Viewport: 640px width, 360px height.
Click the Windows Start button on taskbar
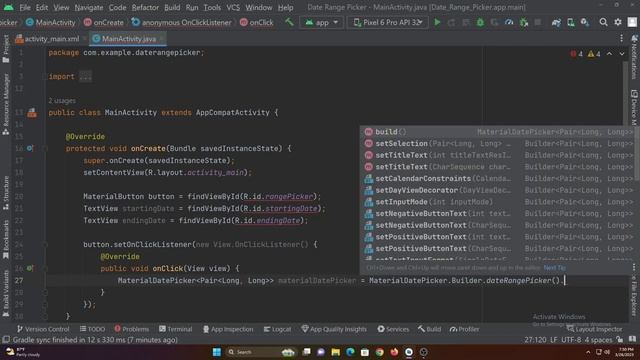click(216, 352)
